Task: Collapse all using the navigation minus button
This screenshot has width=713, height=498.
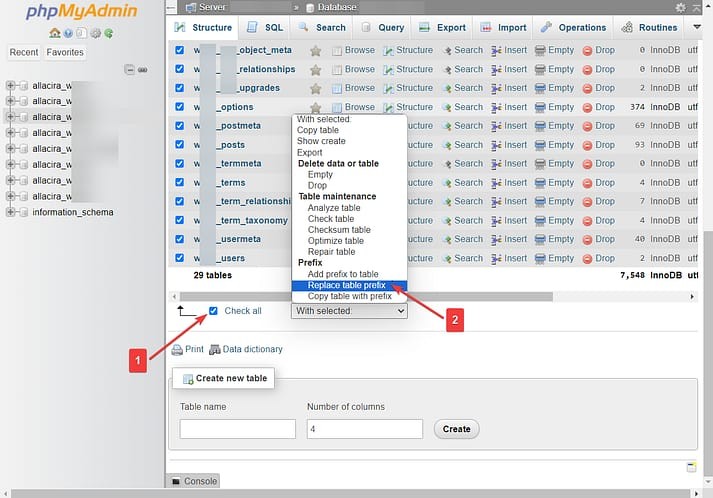Action: 129,69
